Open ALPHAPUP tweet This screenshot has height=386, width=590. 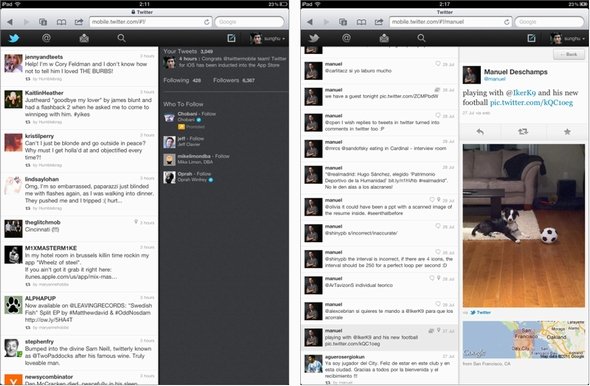click(x=79, y=312)
